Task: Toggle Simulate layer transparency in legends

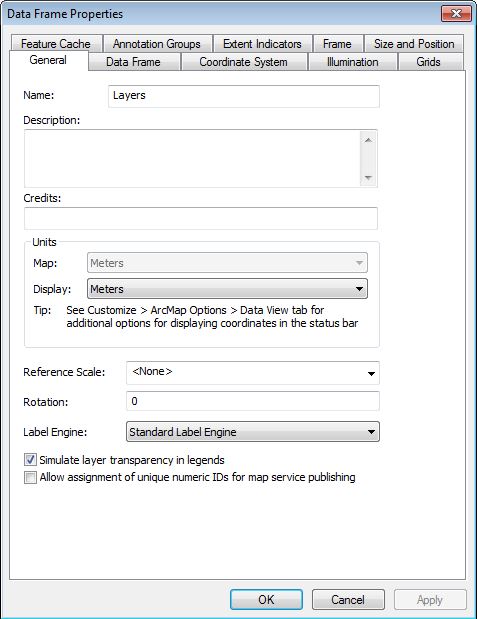Action: coord(30,460)
